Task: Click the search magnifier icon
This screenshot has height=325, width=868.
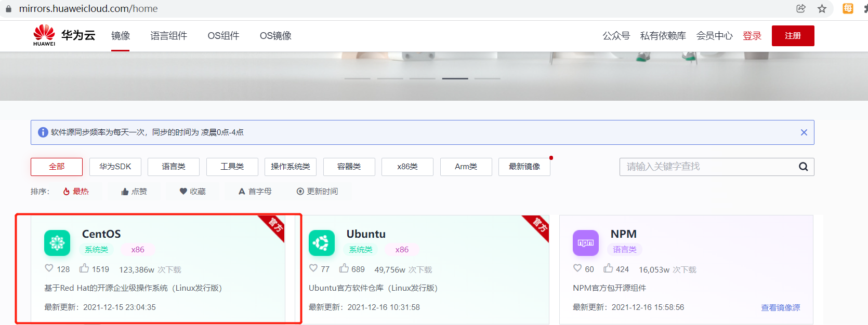Action: [x=803, y=167]
